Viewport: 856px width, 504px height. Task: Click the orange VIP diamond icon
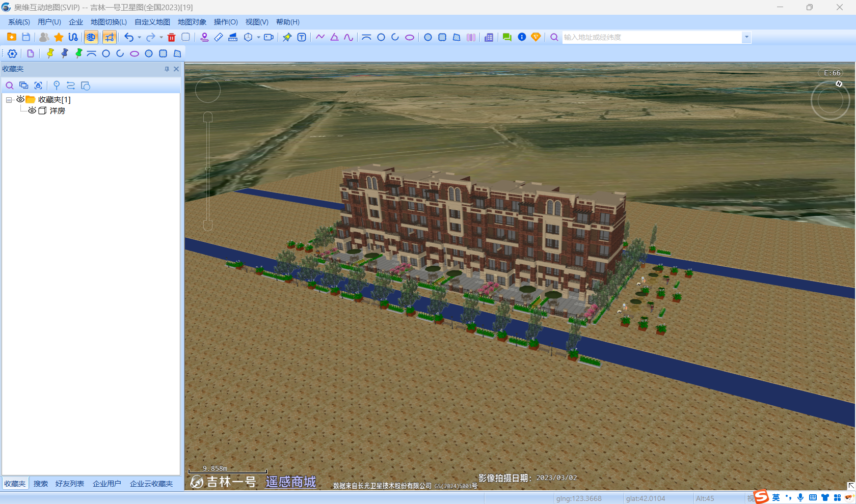click(536, 37)
